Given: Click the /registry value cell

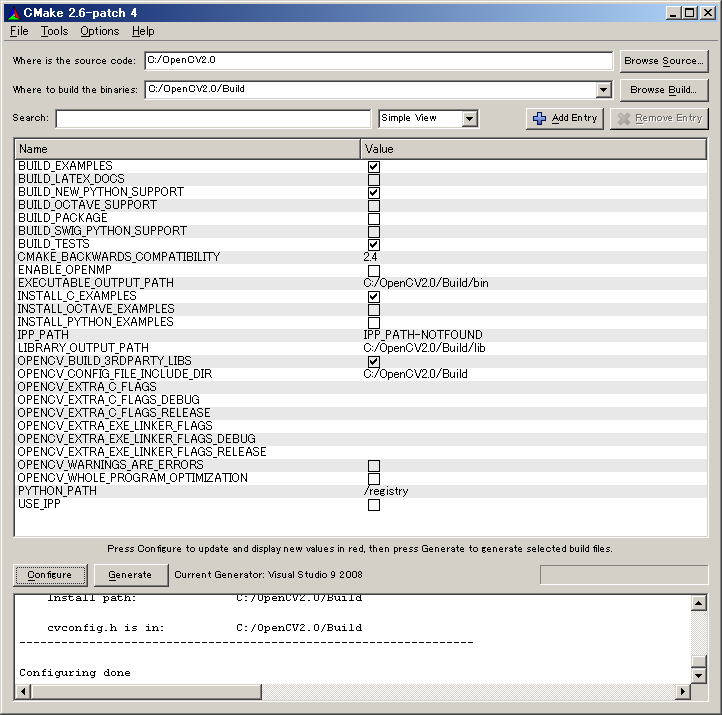Looking at the screenshot, I should tap(386, 491).
